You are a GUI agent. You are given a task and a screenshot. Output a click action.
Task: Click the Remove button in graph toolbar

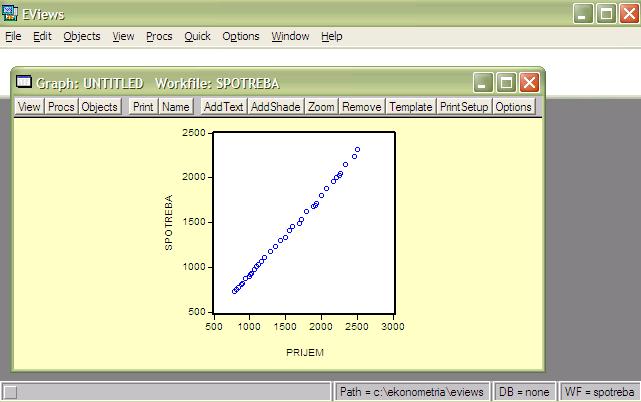(361, 107)
